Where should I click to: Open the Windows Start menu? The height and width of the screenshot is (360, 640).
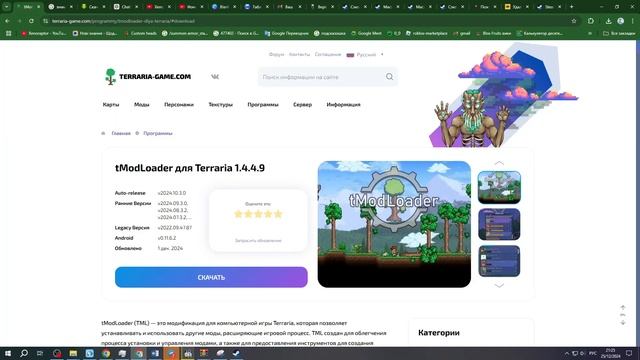click(7, 353)
